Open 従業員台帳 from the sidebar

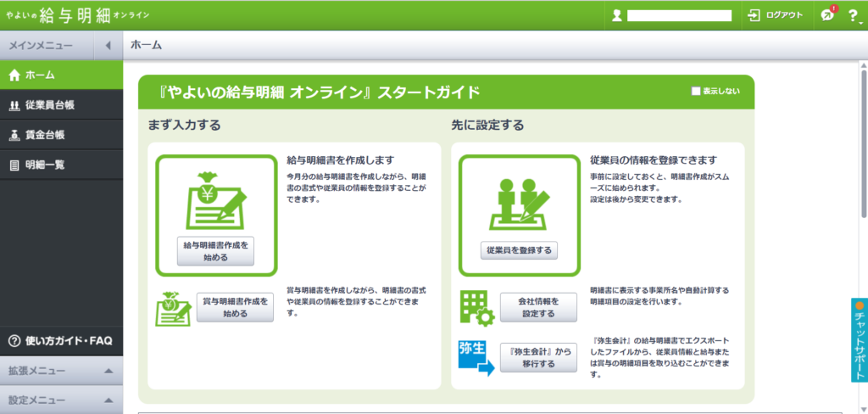[61, 105]
